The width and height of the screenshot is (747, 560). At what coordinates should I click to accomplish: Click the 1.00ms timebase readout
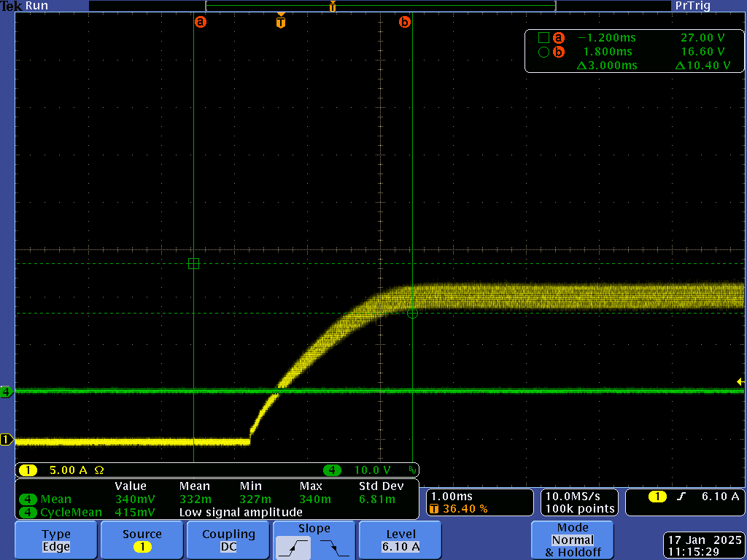coord(452,496)
